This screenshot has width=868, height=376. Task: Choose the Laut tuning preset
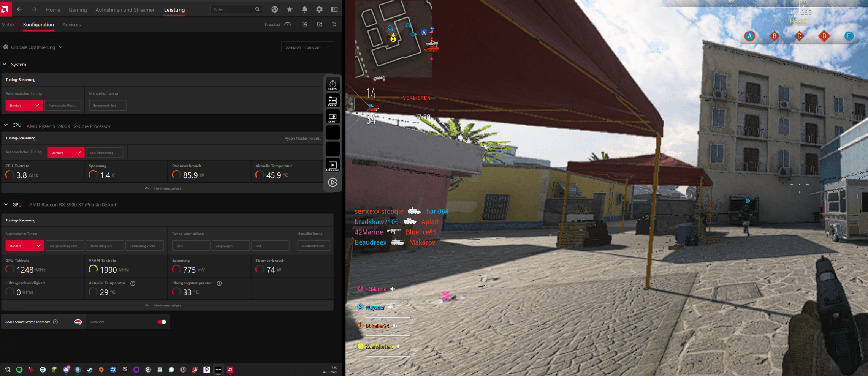(270, 246)
